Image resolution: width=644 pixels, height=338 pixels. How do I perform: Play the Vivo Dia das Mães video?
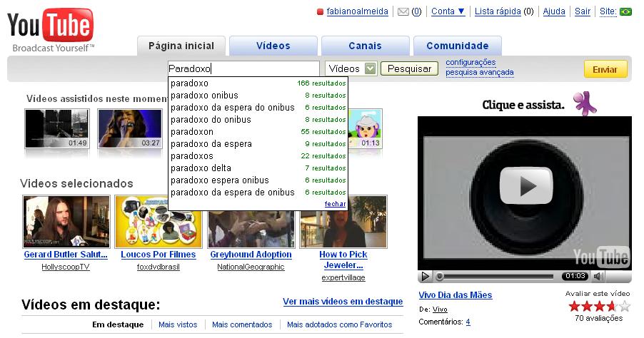coord(525,186)
